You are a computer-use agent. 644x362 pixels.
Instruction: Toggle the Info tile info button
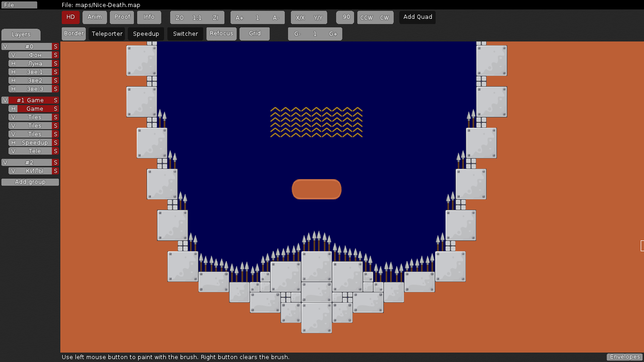point(149,17)
